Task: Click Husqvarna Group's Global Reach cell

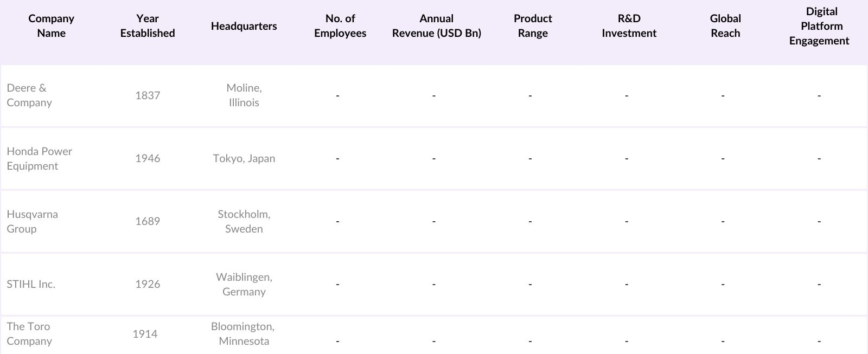Action: [x=723, y=221]
